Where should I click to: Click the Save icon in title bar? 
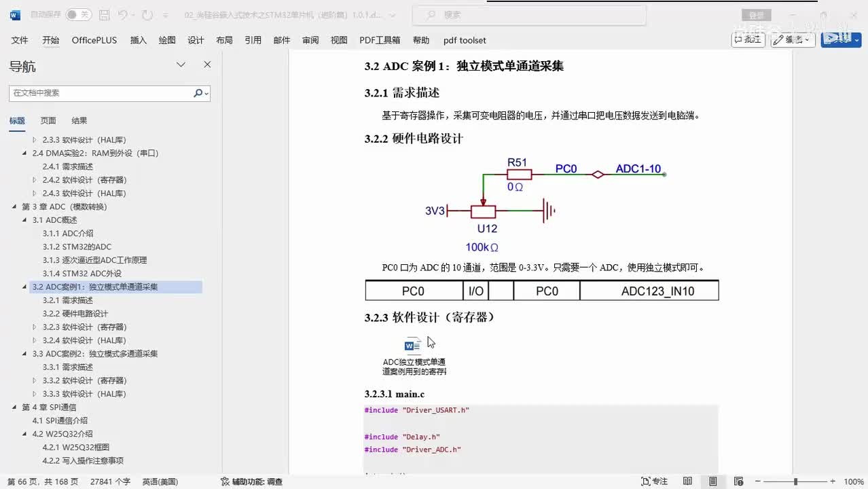pyautogui.click(x=104, y=14)
